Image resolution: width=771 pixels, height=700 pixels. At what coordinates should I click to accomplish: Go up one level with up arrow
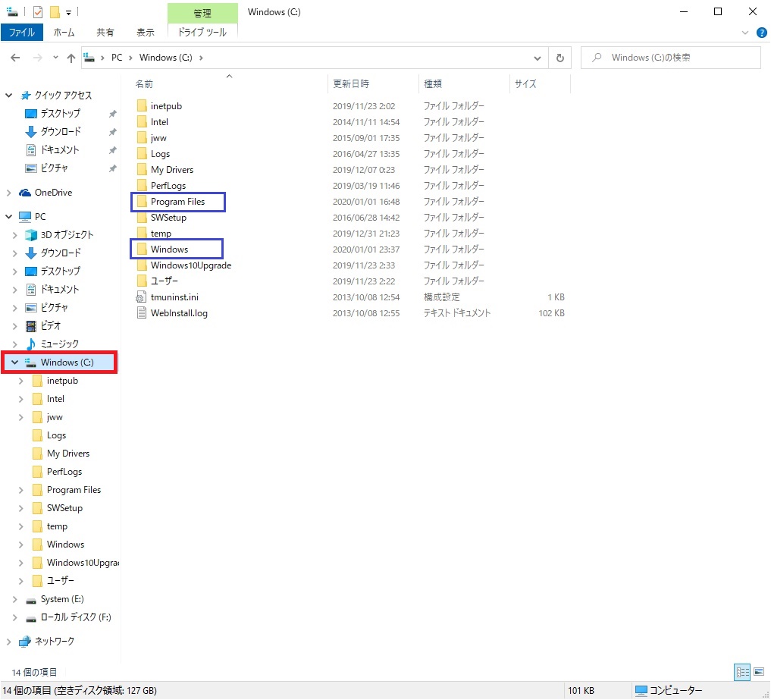[x=71, y=58]
